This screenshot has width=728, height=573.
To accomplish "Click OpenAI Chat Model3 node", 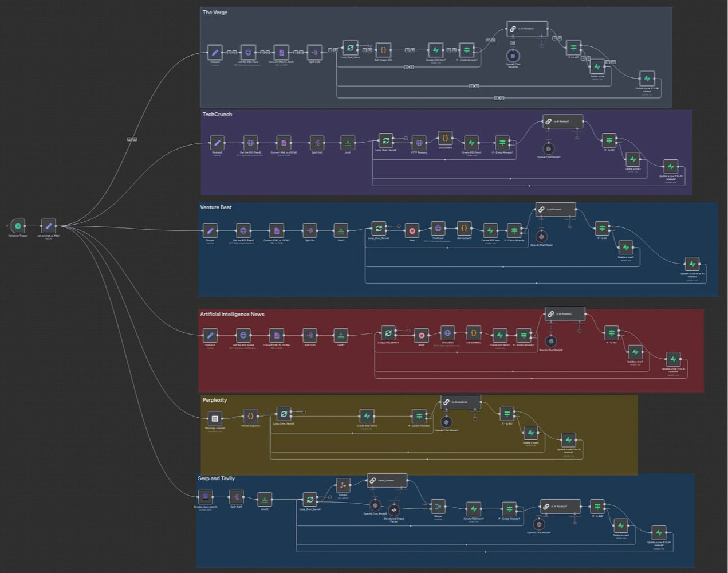I will pyautogui.click(x=446, y=422).
